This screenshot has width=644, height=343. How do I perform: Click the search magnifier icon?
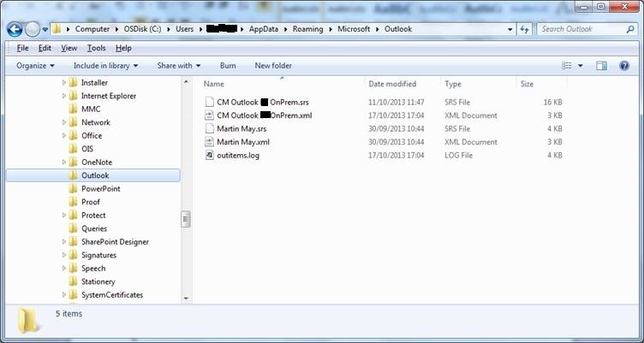click(x=630, y=29)
